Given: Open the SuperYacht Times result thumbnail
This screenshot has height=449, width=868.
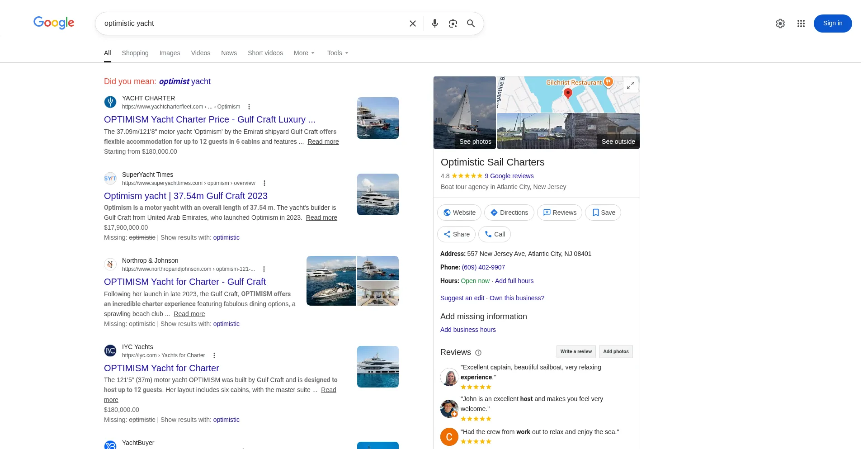Looking at the screenshot, I should point(378,194).
